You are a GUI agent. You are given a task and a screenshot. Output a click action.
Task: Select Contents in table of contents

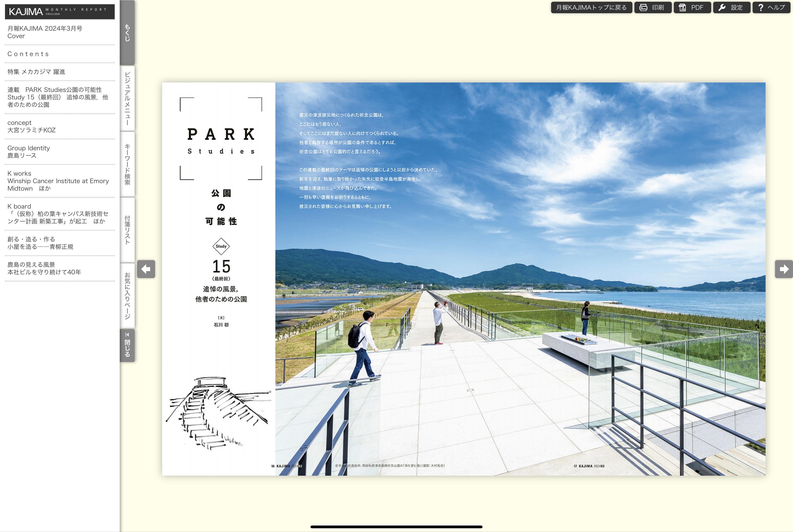point(28,54)
